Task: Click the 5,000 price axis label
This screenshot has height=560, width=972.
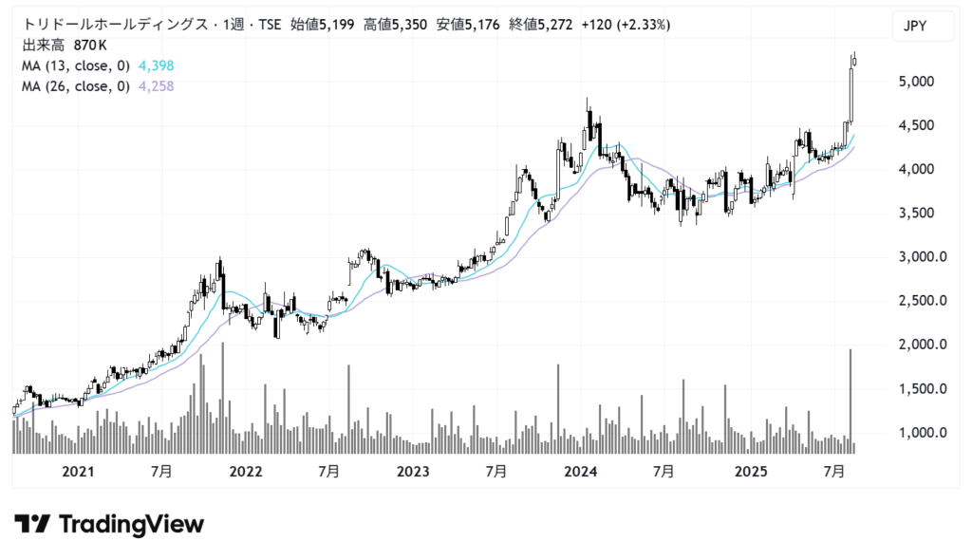Action: click(x=916, y=82)
